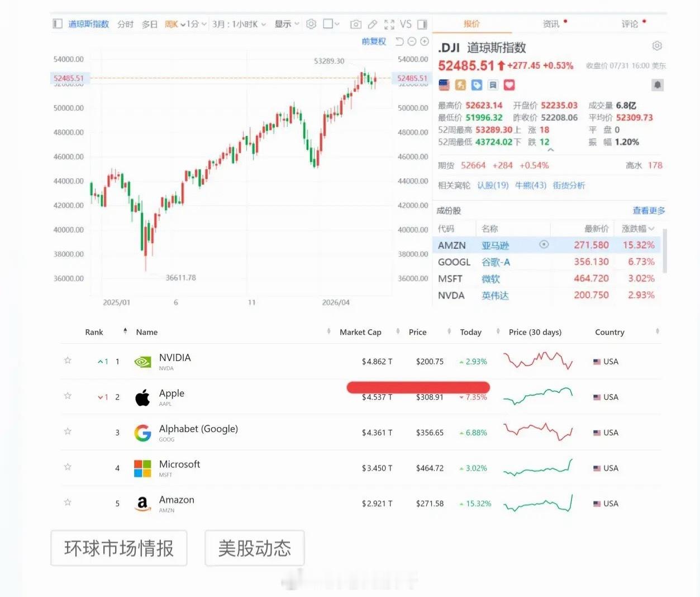Click the square layout icon in toolbar

(x=328, y=23)
